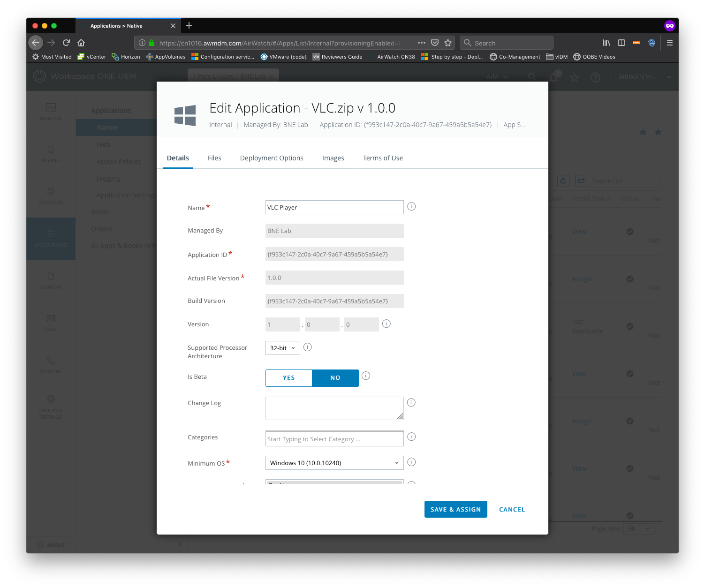The width and height of the screenshot is (705, 588).
Task: Click the list refresh icon behind dialog
Action: (563, 181)
